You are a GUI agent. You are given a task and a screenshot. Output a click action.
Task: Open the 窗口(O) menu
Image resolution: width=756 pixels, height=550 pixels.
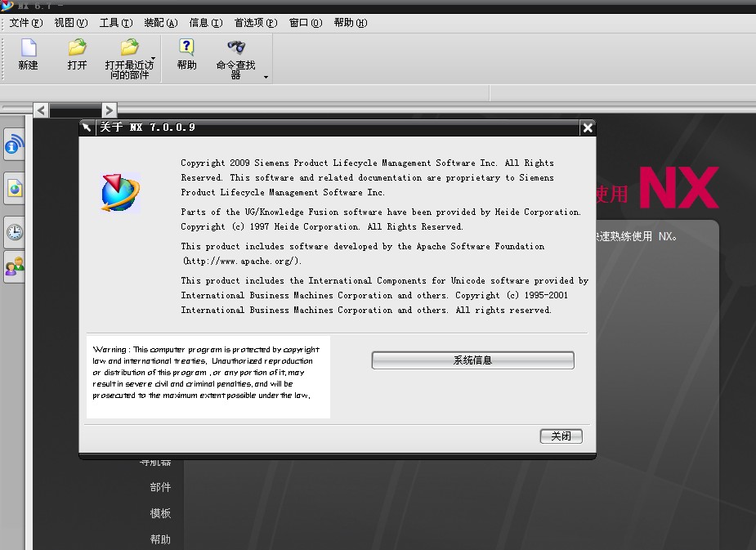tap(305, 23)
